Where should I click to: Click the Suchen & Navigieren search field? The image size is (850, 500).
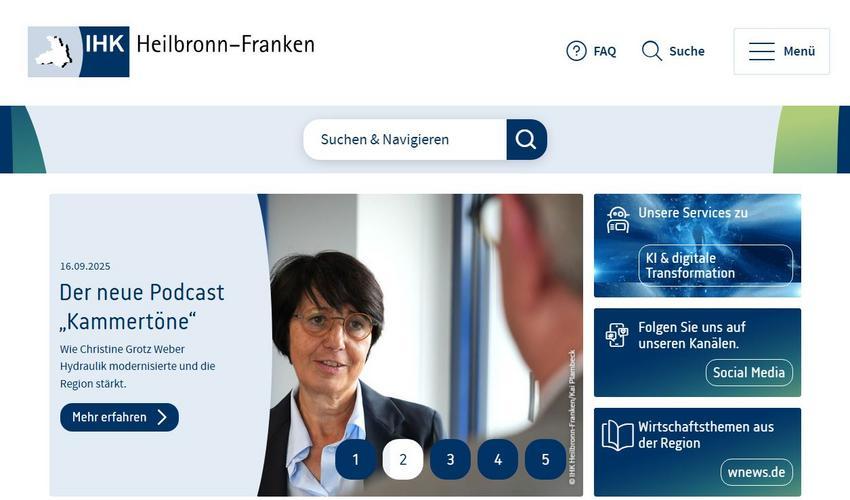(x=405, y=139)
